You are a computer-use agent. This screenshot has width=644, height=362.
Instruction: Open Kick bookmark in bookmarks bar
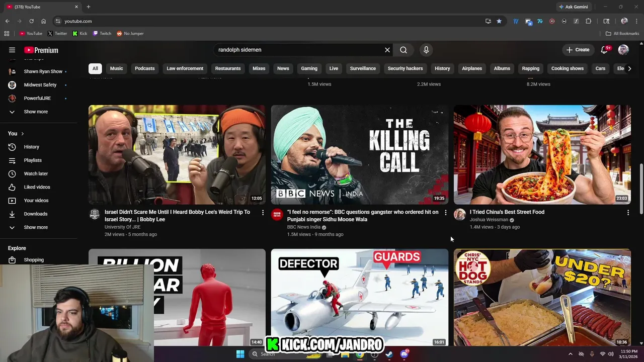(x=80, y=34)
